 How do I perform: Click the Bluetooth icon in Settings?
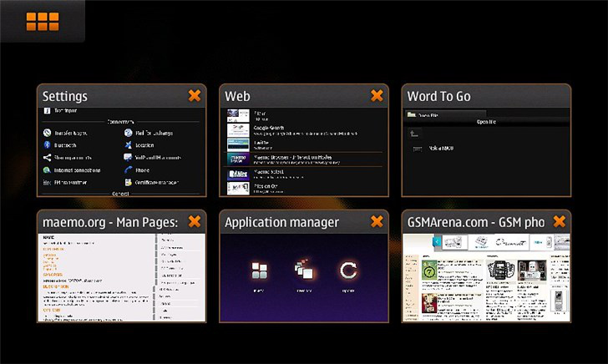tap(48, 144)
